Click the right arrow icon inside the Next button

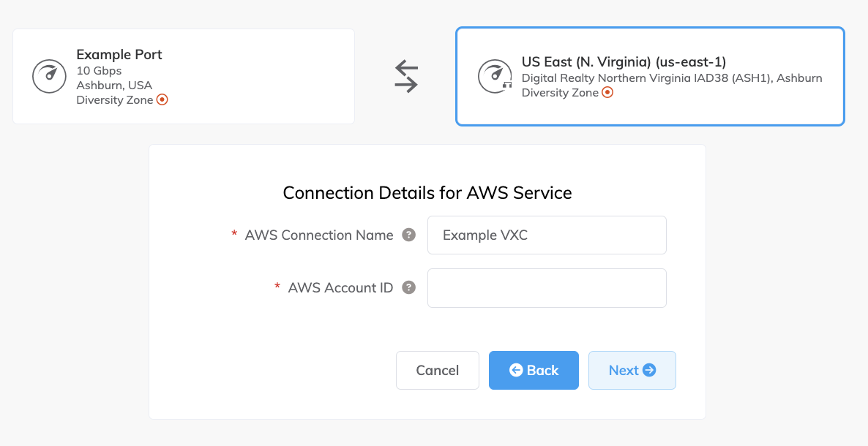click(648, 370)
